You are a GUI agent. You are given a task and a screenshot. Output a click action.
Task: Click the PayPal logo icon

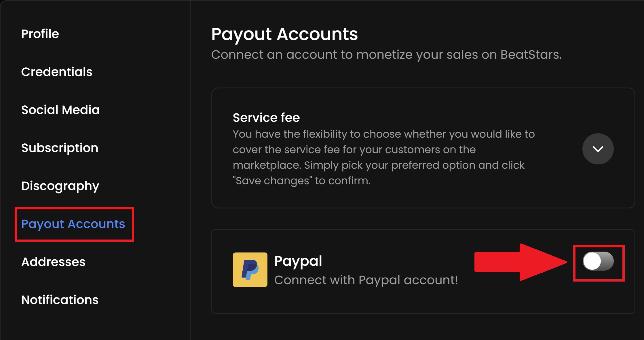pyautogui.click(x=250, y=270)
